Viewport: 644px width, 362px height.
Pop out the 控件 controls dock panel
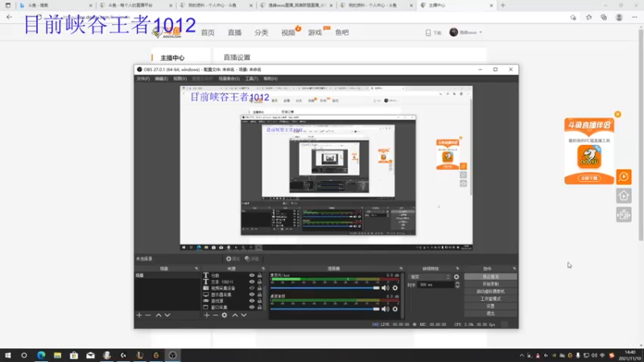[x=514, y=269]
